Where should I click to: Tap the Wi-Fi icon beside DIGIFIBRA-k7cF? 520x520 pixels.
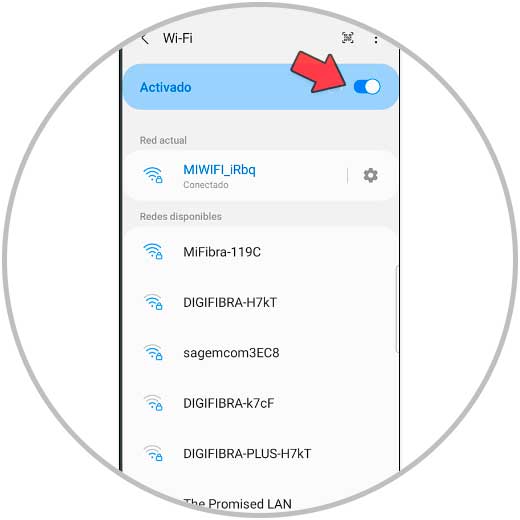[153, 403]
